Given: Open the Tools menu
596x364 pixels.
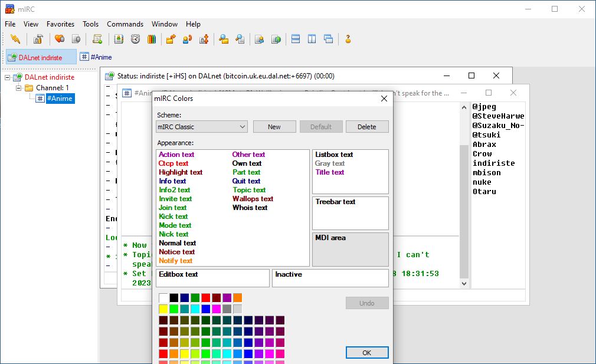Looking at the screenshot, I should point(90,24).
